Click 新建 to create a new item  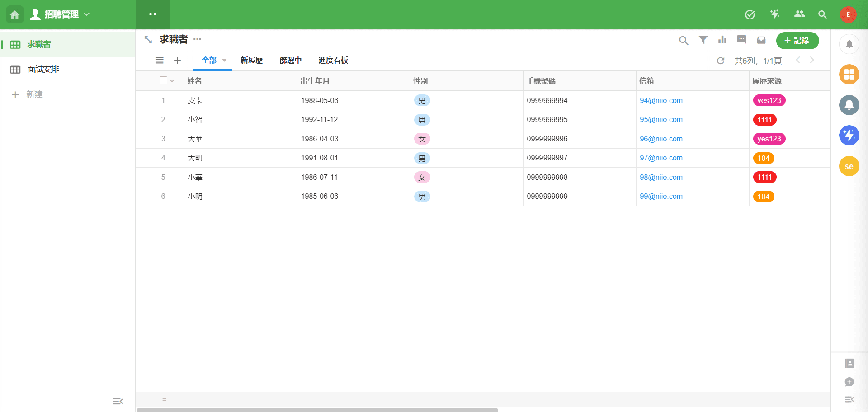pyautogui.click(x=27, y=94)
